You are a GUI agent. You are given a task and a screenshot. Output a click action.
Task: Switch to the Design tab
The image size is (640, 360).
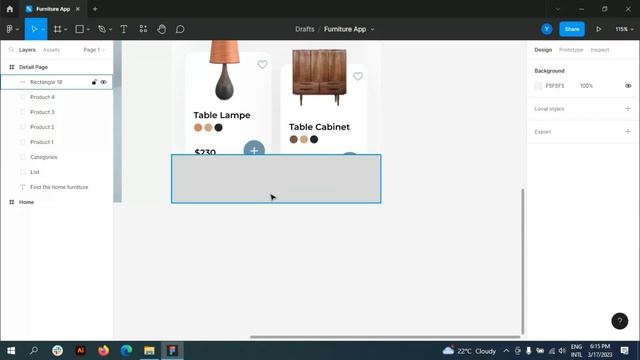pyautogui.click(x=543, y=50)
